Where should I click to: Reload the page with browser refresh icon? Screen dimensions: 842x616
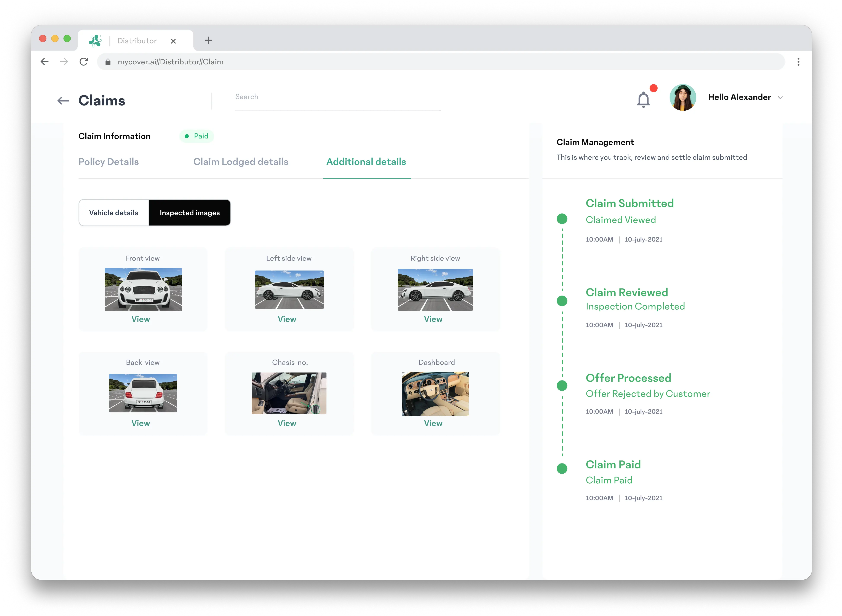[x=84, y=62]
